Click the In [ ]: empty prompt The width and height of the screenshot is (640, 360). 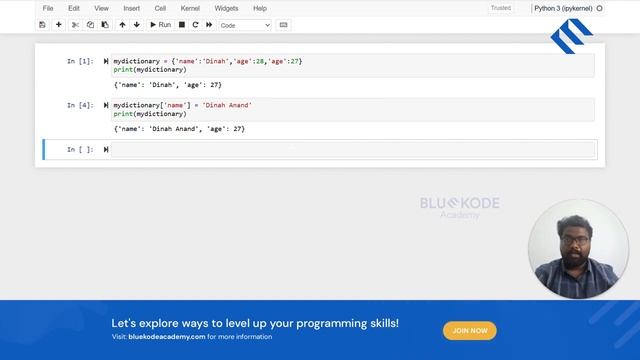(x=80, y=149)
